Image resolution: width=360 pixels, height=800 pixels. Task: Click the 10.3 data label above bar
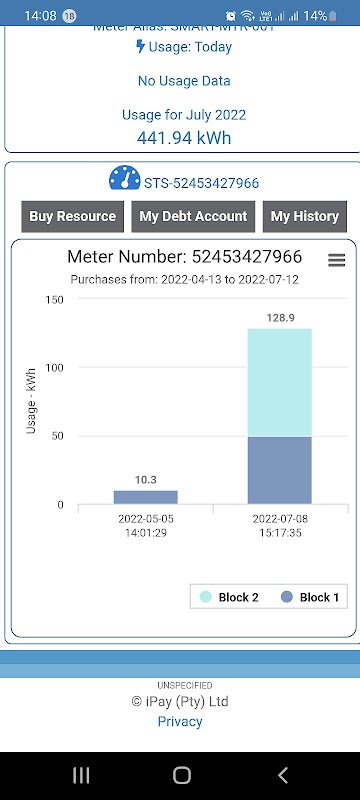146,480
